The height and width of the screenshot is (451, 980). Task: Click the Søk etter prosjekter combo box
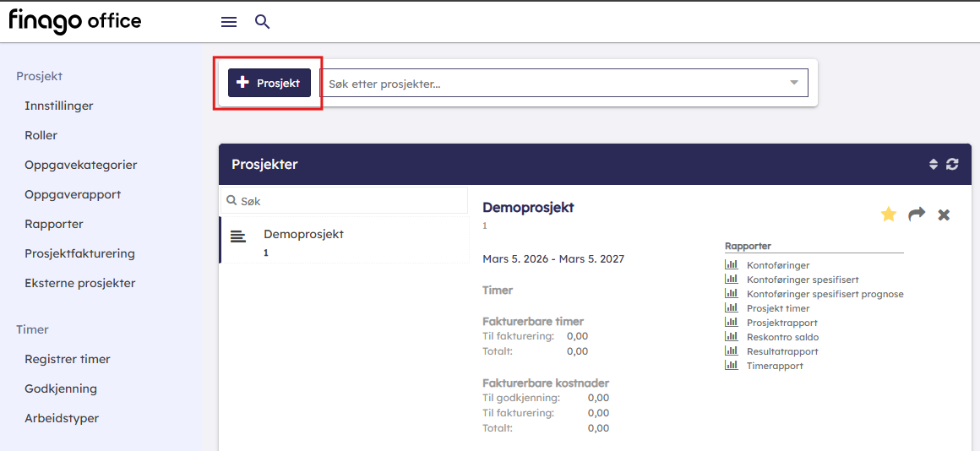(549, 83)
